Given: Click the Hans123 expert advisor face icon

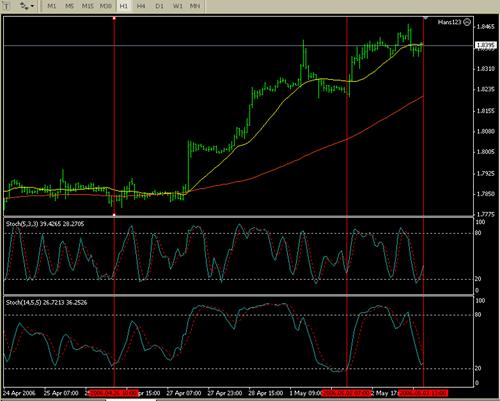Looking at the screenshot, I should [x=467, y=22].
